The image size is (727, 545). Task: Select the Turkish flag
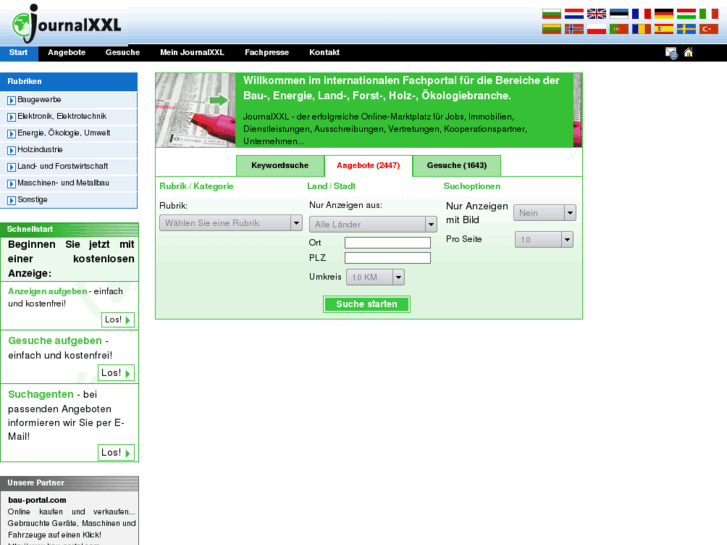[x=708, y=29]
